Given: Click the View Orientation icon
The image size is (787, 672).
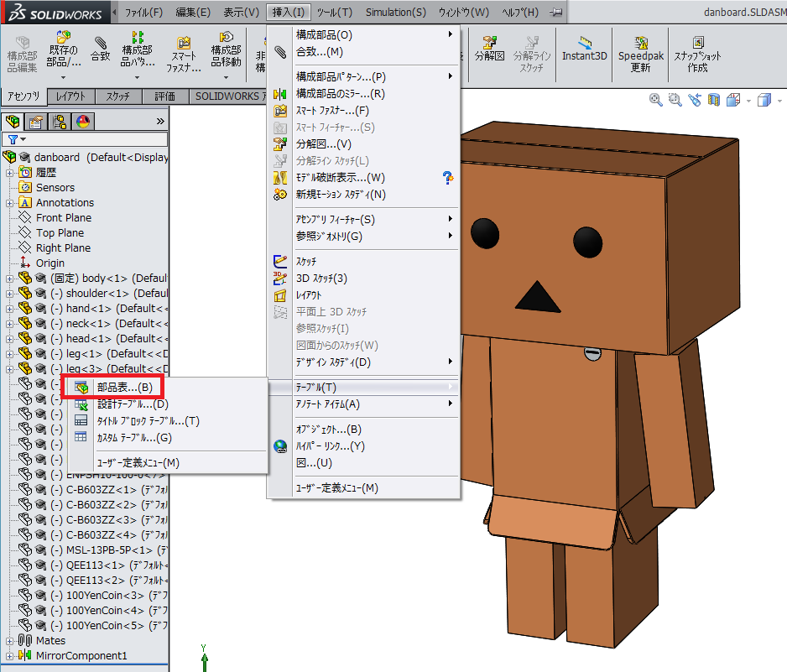Looking at the screenshot, I should pyautogui.click(x=733, y=100).
